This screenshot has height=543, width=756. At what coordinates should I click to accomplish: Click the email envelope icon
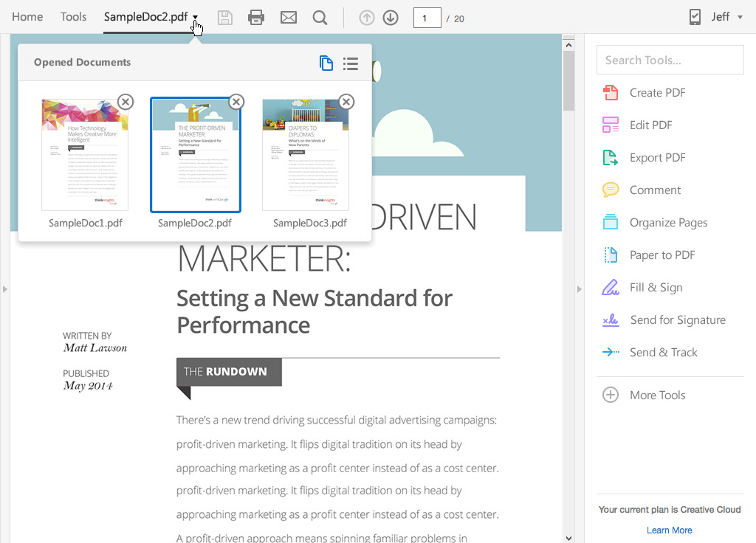[x=289, y=18]
